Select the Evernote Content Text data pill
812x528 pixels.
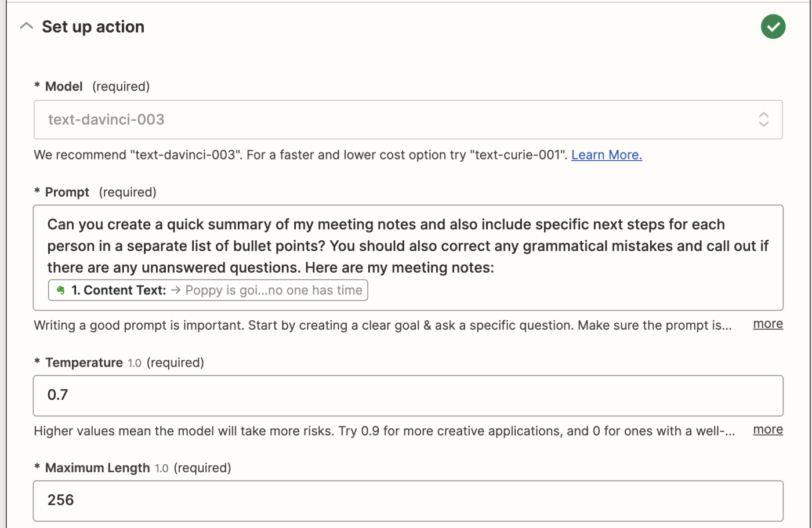tap(208, 290)
